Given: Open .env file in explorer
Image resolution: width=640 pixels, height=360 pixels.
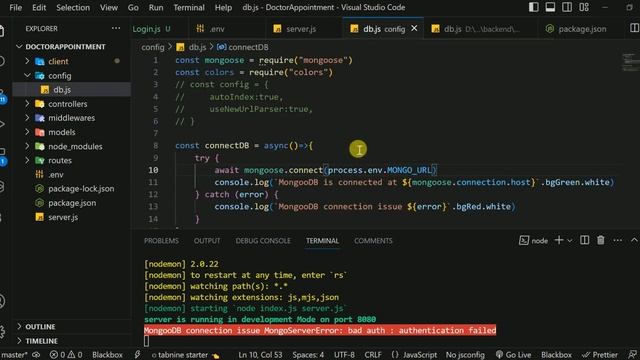Looking at the screenshot, I should 56,175.
